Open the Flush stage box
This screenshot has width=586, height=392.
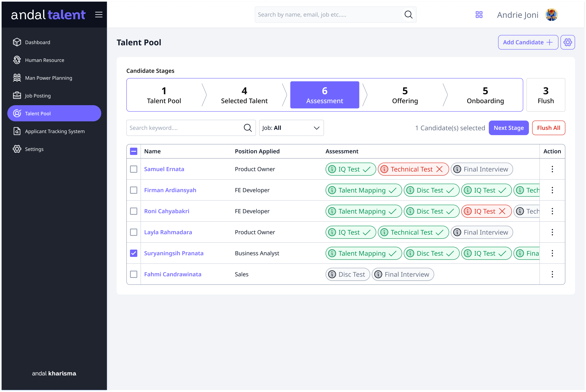pyautogui.click(x=545, y=95)
